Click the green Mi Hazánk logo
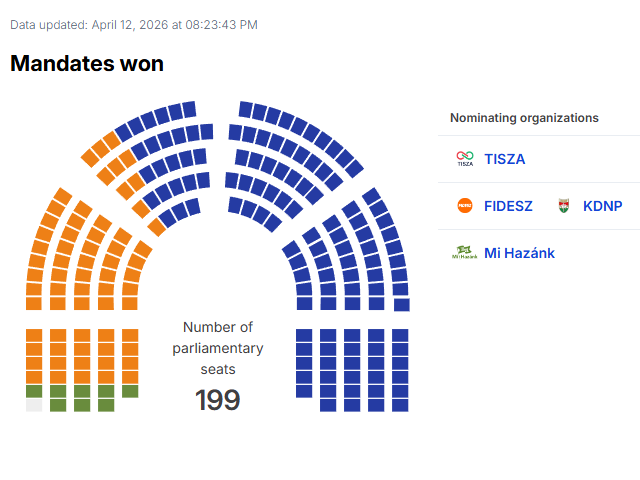The width and height of the screenshot is (640, 480). tap(464, 253)
